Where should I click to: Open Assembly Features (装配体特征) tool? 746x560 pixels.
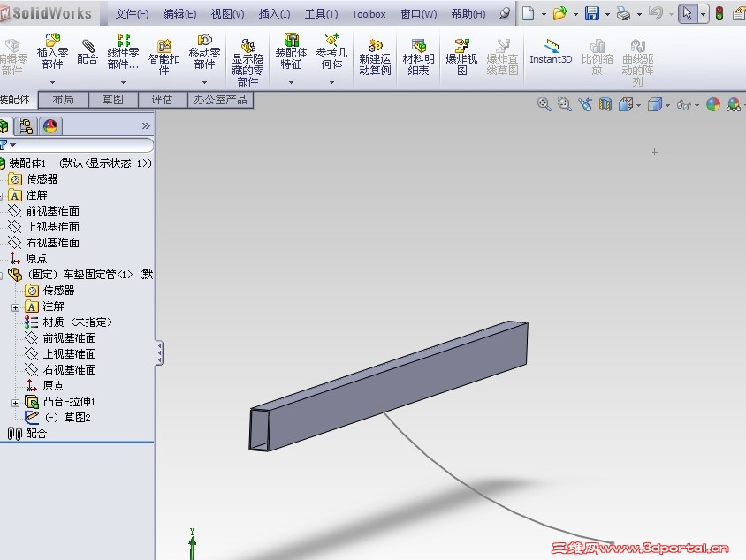pyautogui.click(x=291, y=51)
